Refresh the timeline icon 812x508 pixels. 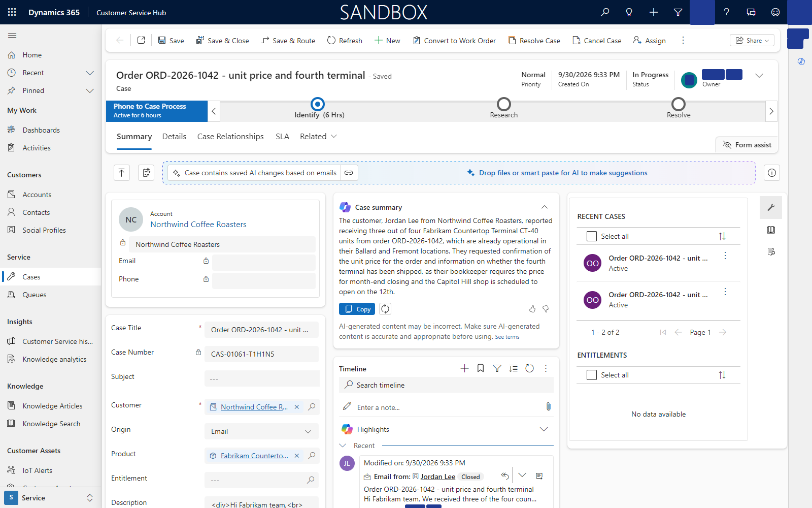[x=530, y=368]
